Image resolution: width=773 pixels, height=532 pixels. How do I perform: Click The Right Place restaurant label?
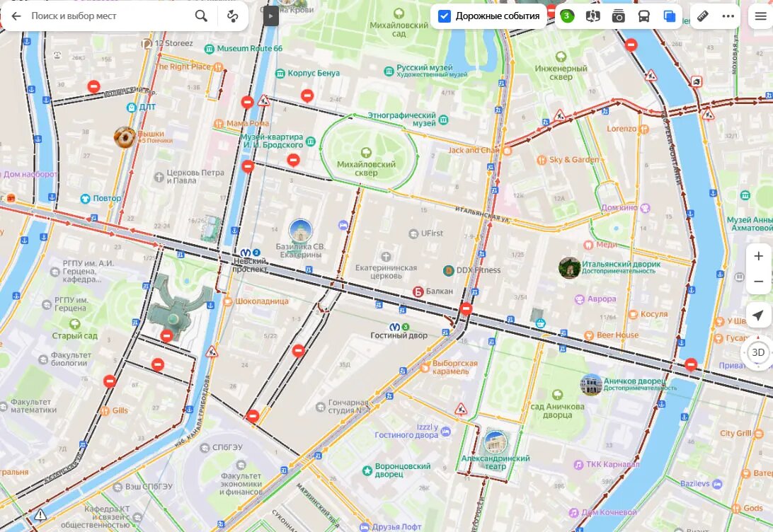(183, 66)
